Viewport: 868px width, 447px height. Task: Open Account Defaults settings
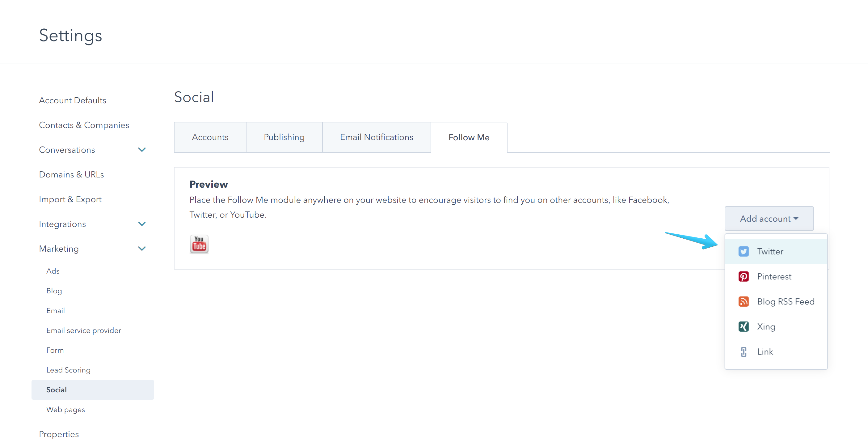pyautogui.click(x=73, y=100)
